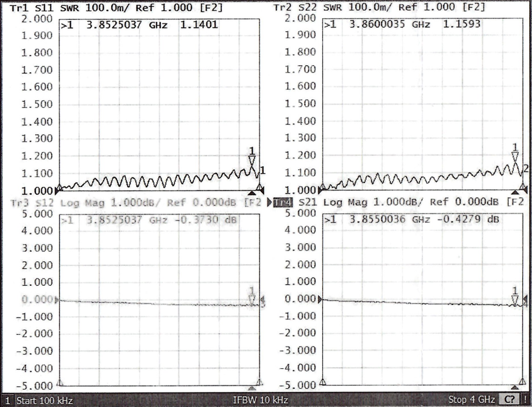532x407 pixels.
Task: Click the stop stimulus triangle below Tr4 plot
Action: [x=522, y=382]
